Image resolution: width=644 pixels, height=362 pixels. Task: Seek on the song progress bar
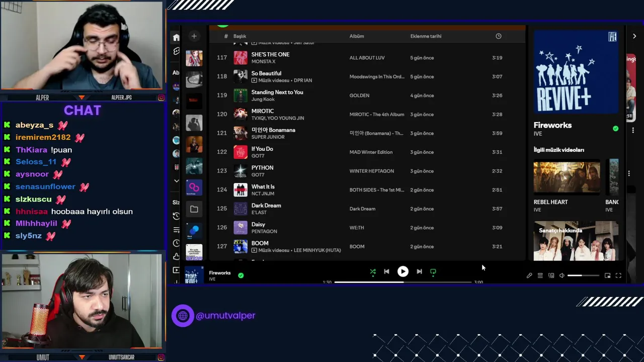pyautogui.click(x=403, y=282)
